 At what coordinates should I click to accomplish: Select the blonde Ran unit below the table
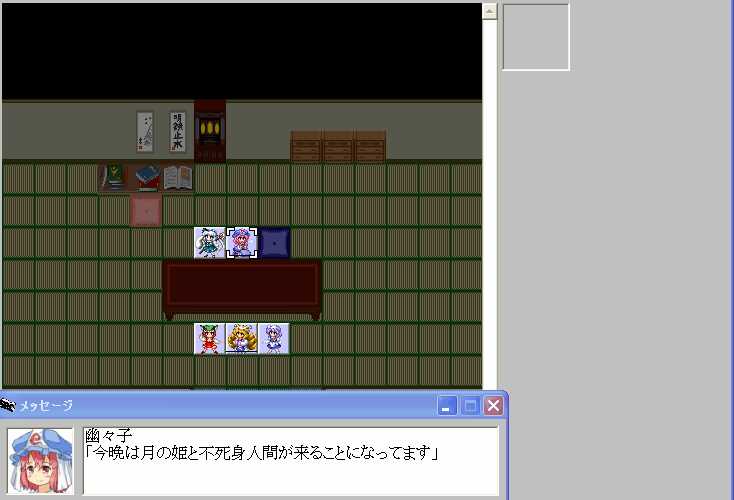242,338
